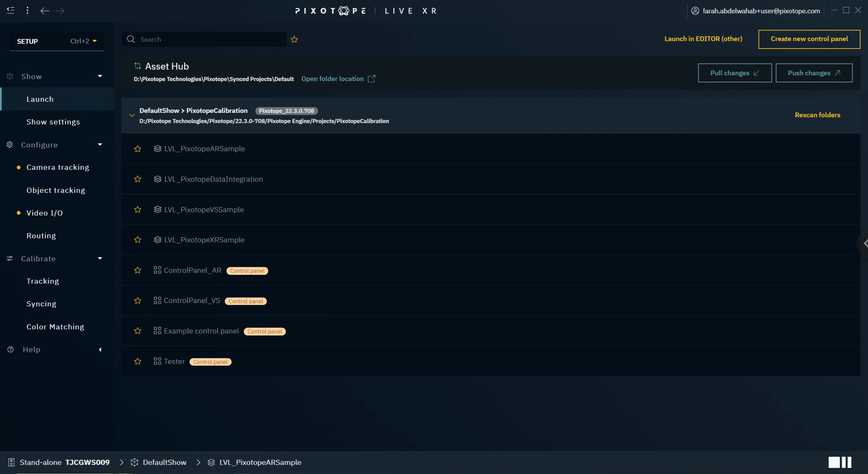Click the status bar level layers icon
This screenshot has height=474, width=868.
[x=211, y=462]
